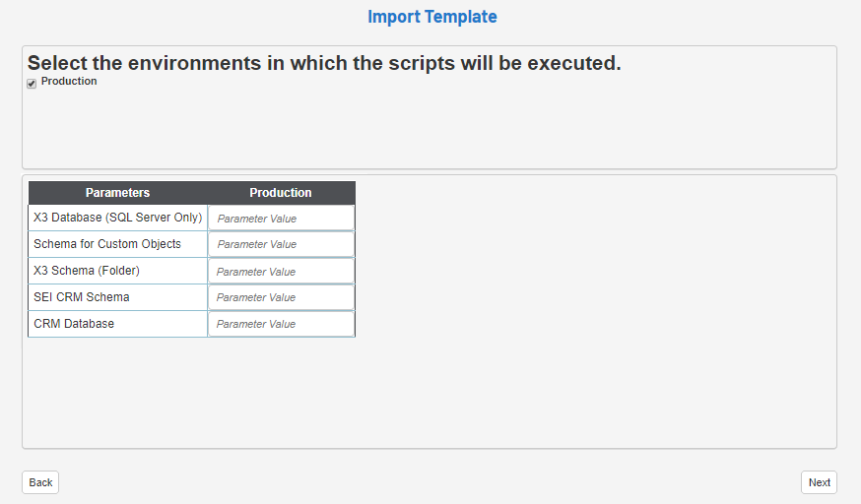Click the 'Select the environments' heading text

[324, 63]
